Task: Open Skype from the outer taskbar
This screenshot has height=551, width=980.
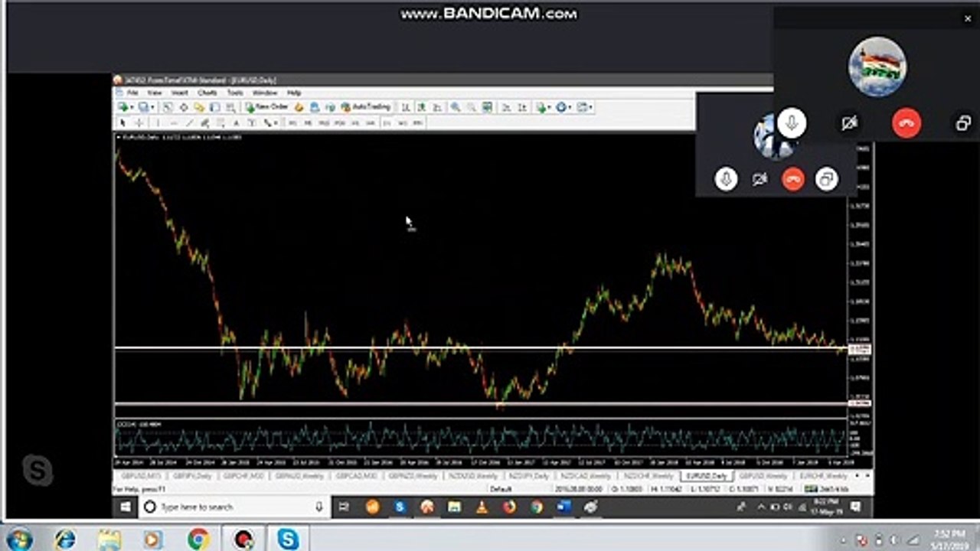Action: 288,539
